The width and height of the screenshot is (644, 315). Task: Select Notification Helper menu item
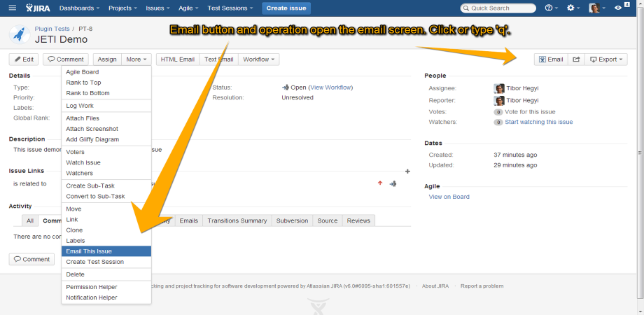tap(106, 297)
